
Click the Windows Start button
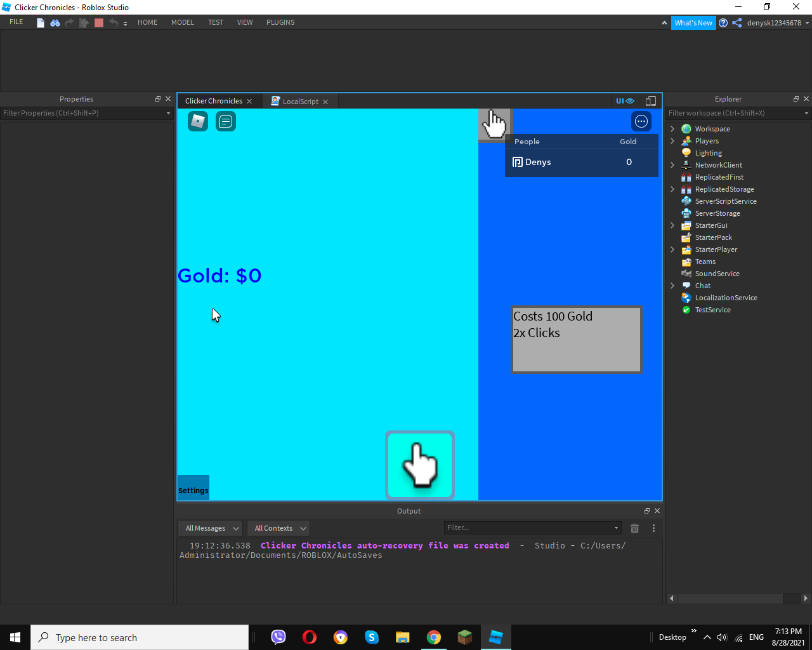tap(15, 637)
